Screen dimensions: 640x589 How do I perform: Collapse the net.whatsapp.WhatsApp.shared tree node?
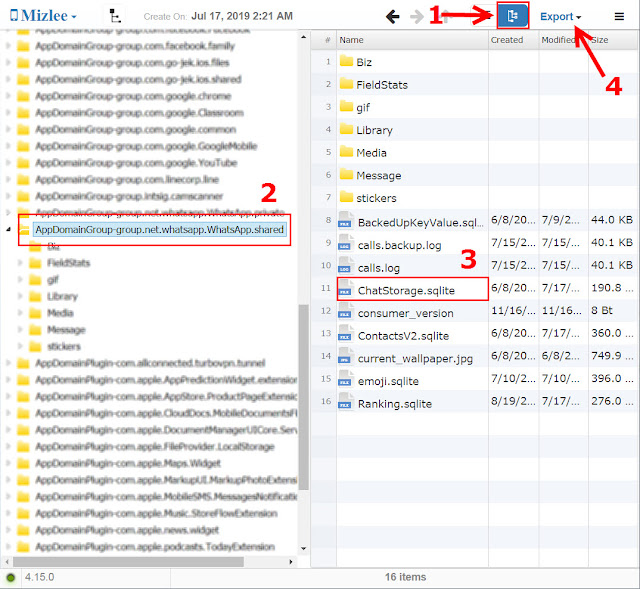[x=8, y=229]
